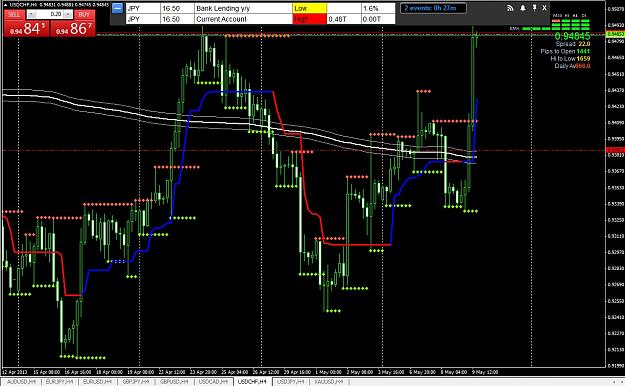
Task: Click the M30 timeframe signal column
Action: 556,23
